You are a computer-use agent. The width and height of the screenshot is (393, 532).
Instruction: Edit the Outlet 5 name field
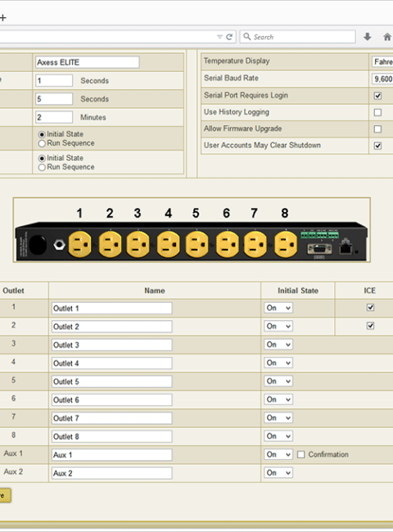(x=111, y=381)
